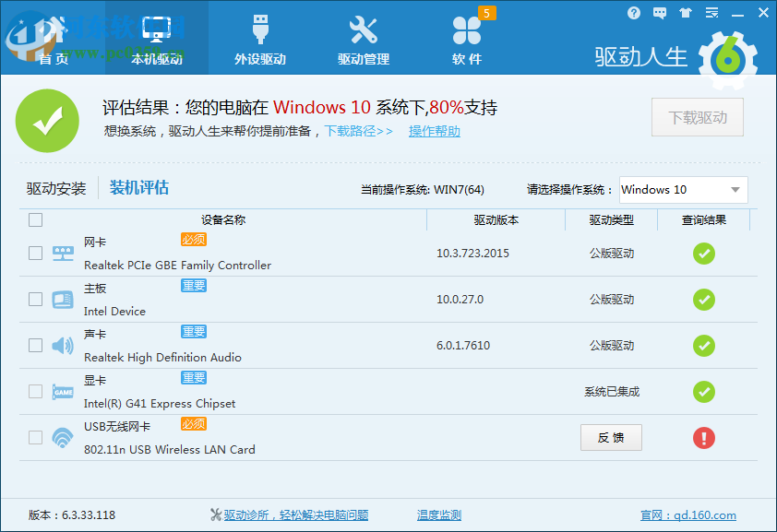Click the red error status icon for USB无线网卡
777x532 pixels.
click(704, 438)
